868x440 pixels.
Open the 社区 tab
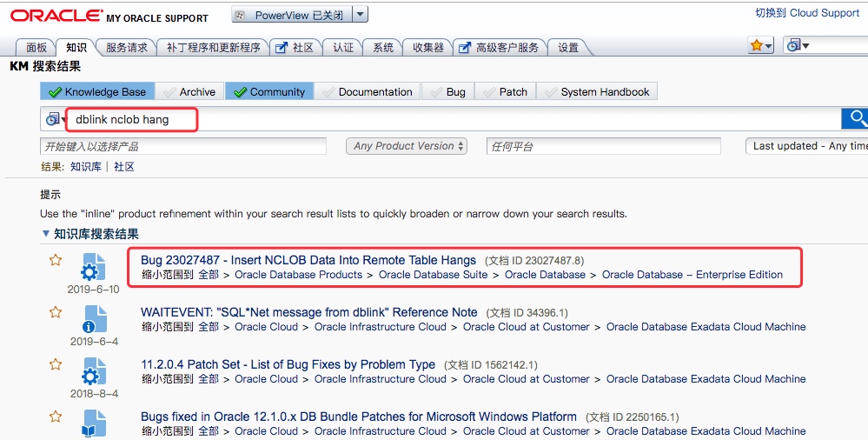coord(295,48)
